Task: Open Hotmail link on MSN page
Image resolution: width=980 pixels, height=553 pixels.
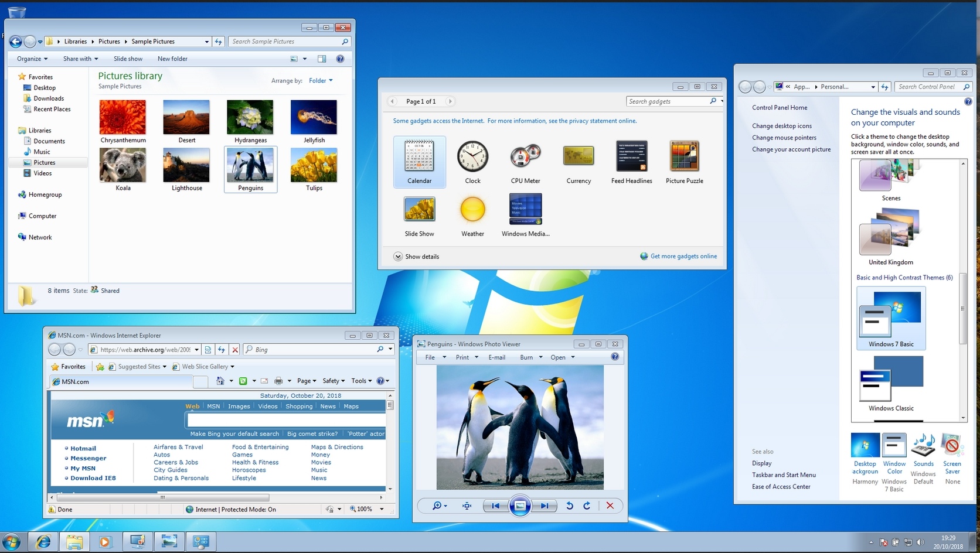Action: coord(83,448)
